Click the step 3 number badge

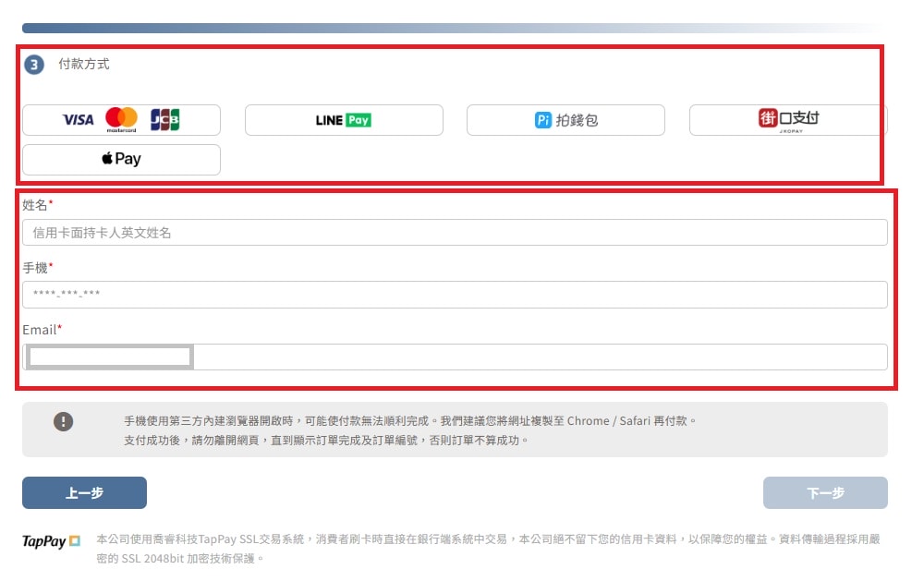point(34,65)
